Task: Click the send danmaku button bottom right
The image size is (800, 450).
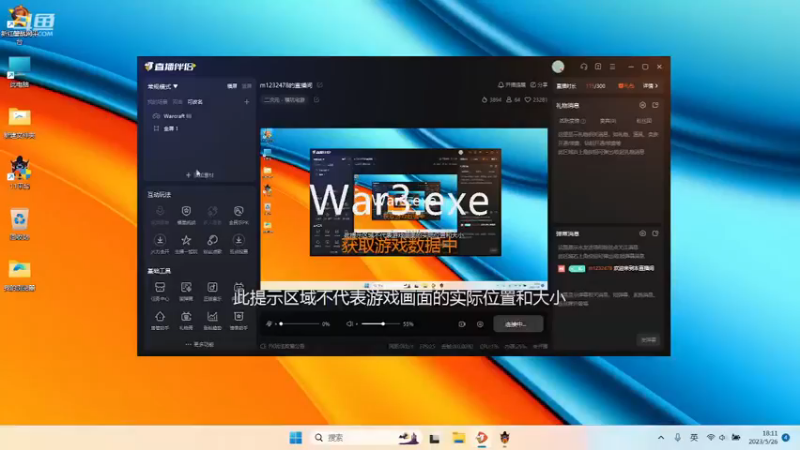Action: coord(648,340)
